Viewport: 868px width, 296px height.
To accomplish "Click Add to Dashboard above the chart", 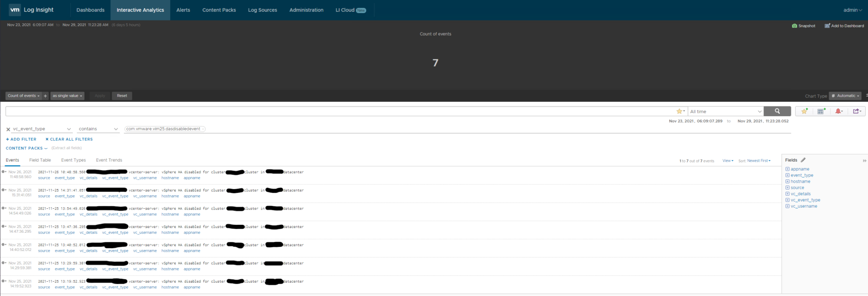I will coord(844,26).
